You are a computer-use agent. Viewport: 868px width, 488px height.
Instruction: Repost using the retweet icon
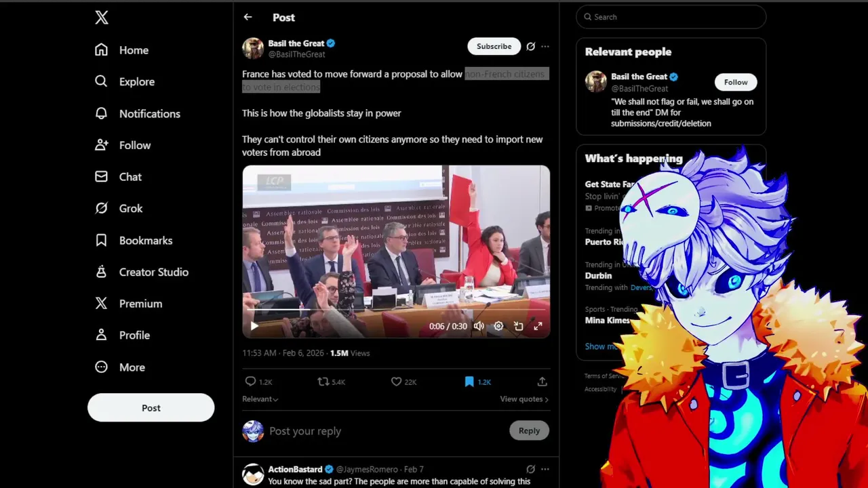(x=323, y=382)
